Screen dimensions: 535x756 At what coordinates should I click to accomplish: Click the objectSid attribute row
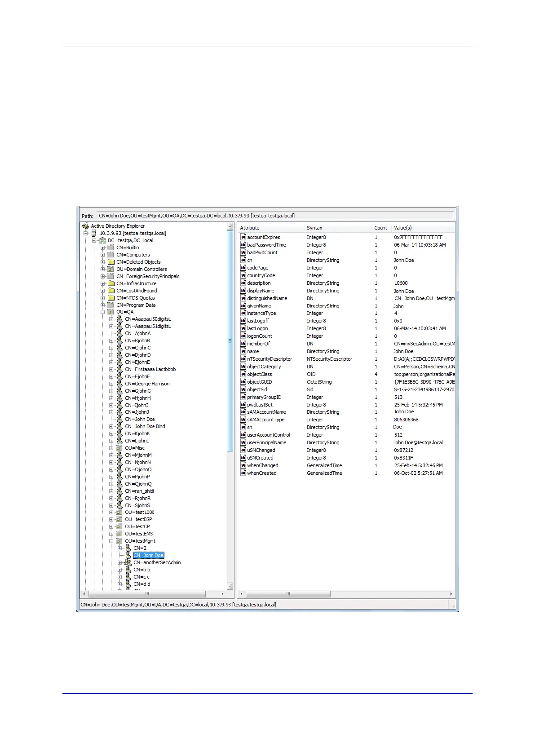(347, 389)
